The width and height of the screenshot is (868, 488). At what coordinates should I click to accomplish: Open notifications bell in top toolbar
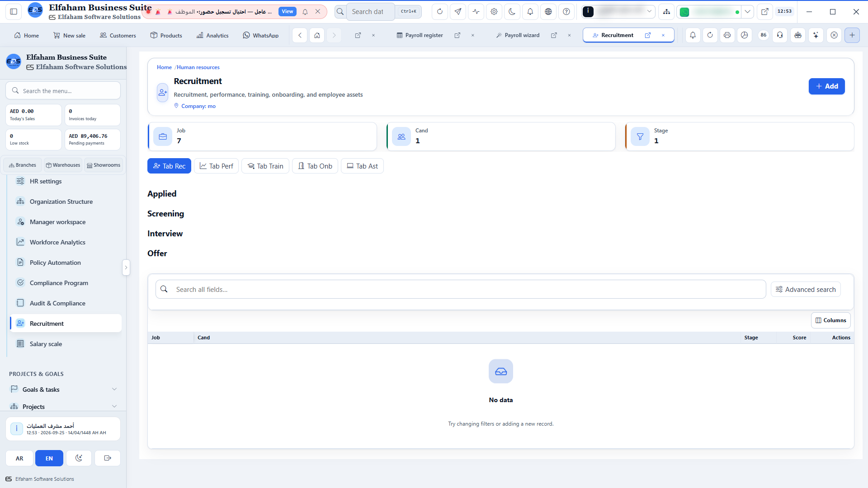tap(530, 12)
